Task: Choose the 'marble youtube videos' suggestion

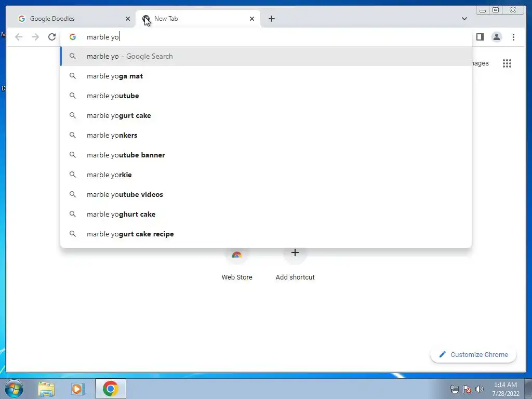Action: (266, 194)
